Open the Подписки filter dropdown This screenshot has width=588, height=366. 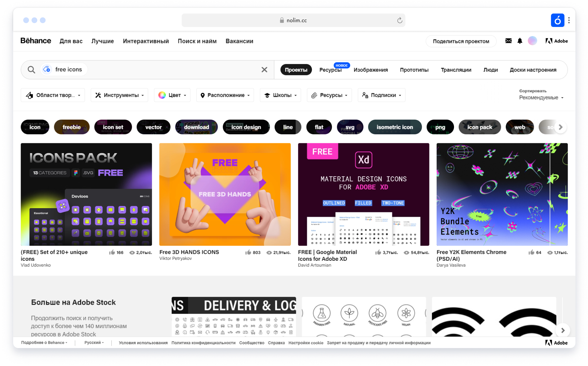tap(382, 95)
